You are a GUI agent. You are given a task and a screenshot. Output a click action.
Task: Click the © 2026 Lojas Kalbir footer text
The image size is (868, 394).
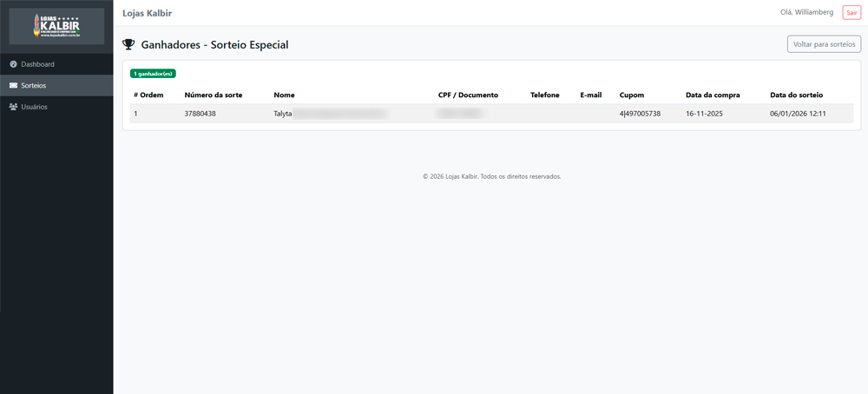492,177
